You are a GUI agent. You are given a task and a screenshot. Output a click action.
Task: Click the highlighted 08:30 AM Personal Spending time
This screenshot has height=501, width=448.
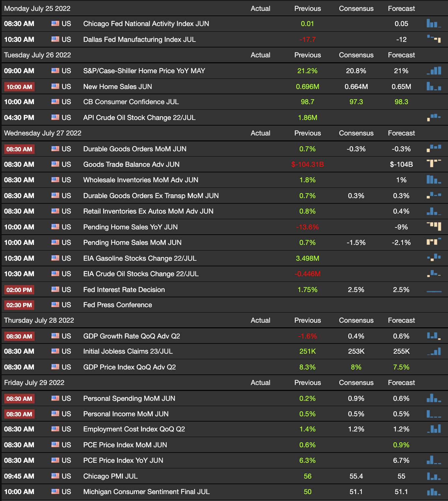(x=19, y=399)
